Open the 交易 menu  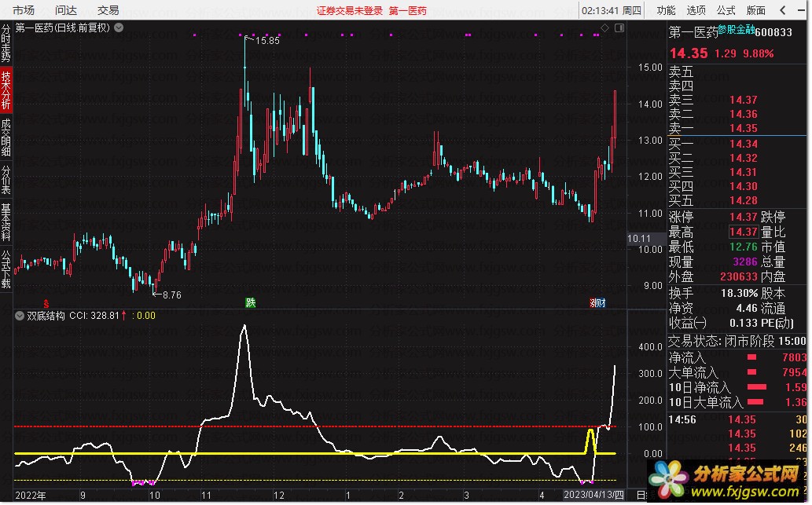click(108, 10)
